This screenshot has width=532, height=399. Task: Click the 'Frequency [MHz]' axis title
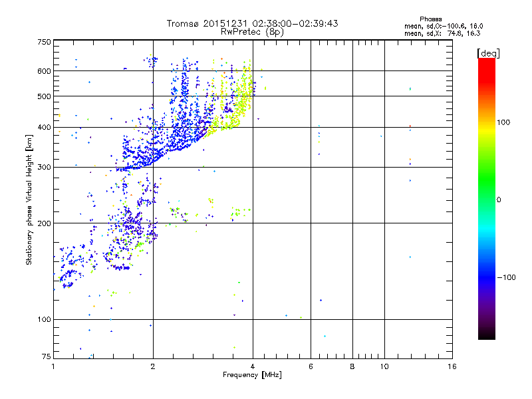[252, 375]
